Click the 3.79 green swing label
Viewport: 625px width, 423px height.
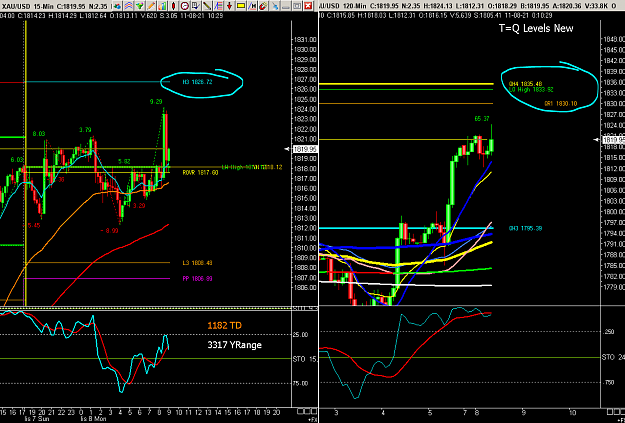[85, 130]
